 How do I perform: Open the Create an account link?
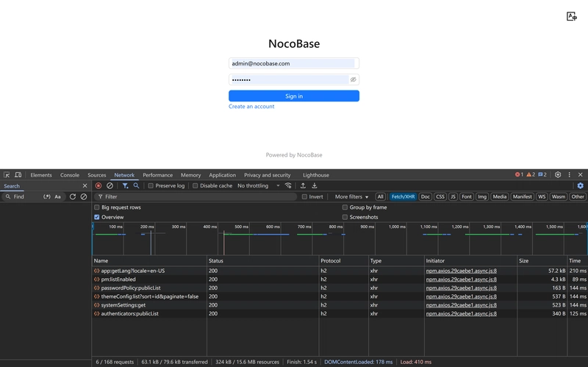[x=251, y=107]
